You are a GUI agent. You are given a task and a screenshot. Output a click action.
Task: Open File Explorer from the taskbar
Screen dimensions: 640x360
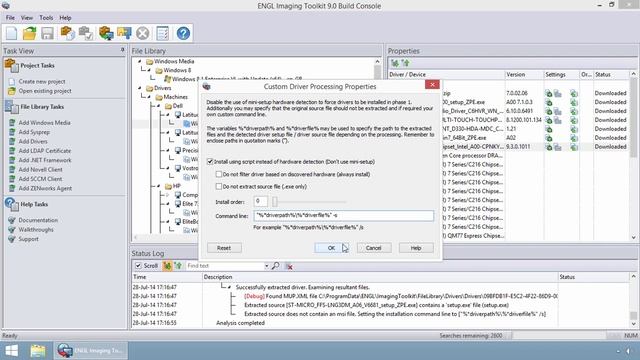[38, 351]
